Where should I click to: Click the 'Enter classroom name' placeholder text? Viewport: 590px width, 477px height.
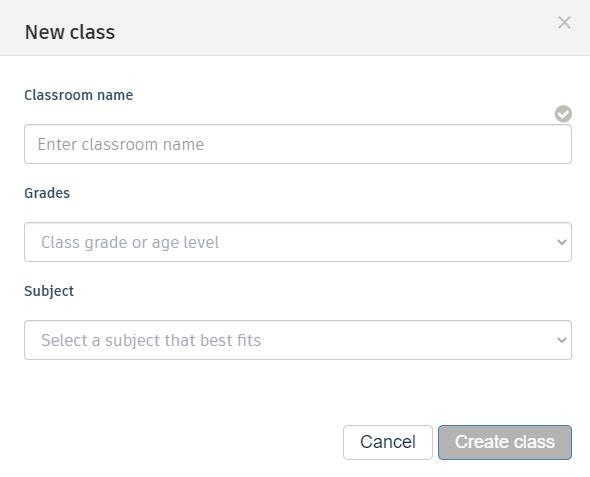point(120,144)
